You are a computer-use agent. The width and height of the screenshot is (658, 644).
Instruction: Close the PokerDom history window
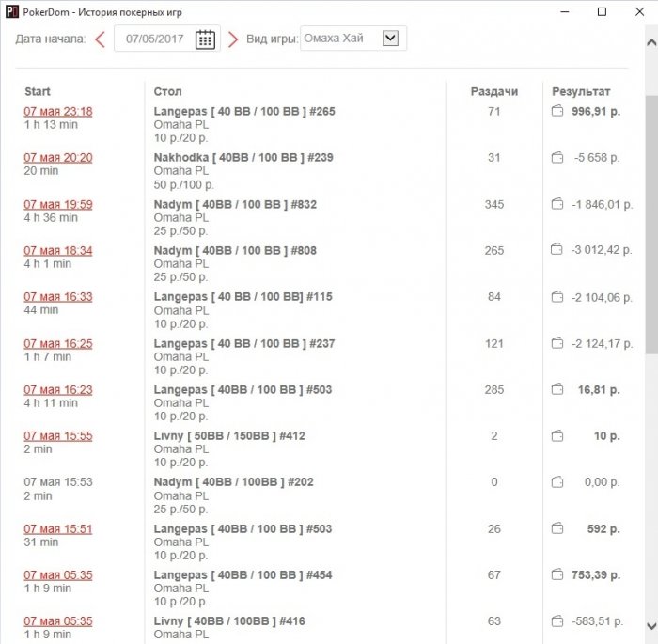coord(639,12)
